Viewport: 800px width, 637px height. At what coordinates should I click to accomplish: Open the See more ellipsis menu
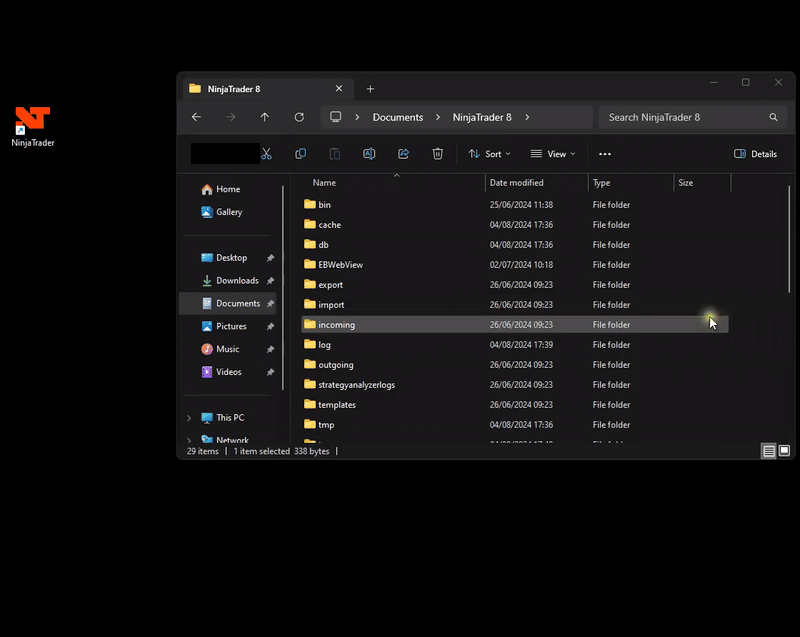[x=604, y=154]
